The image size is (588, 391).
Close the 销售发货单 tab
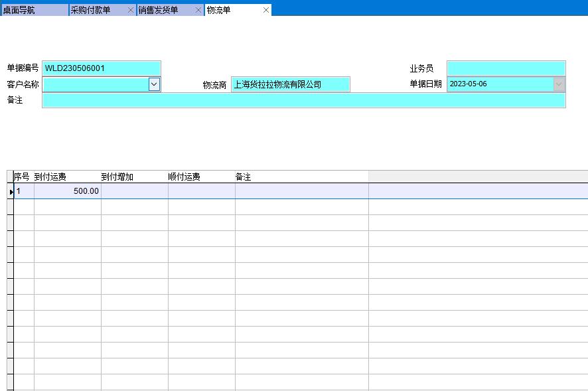tap(198, 10)
